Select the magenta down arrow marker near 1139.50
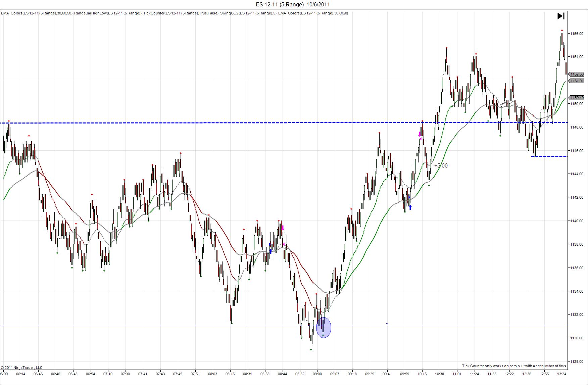This screenshot has height=385, width=588. 283,228
